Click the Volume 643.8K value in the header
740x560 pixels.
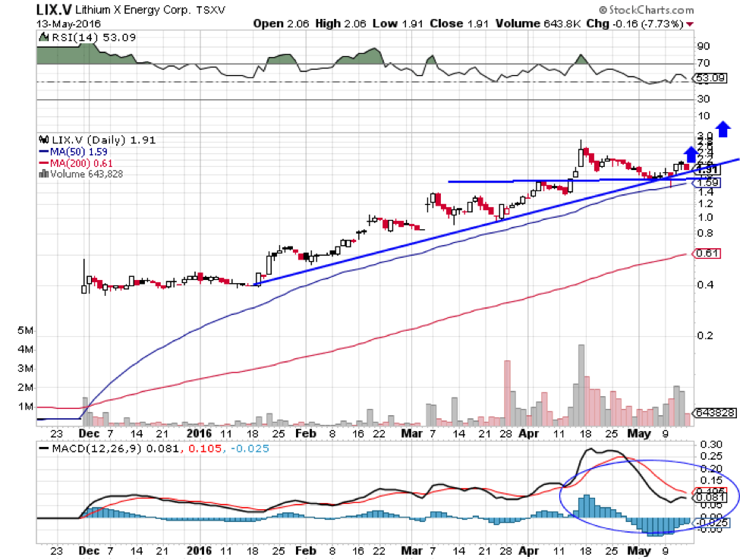pyautogui.click(x=537, y=24)
